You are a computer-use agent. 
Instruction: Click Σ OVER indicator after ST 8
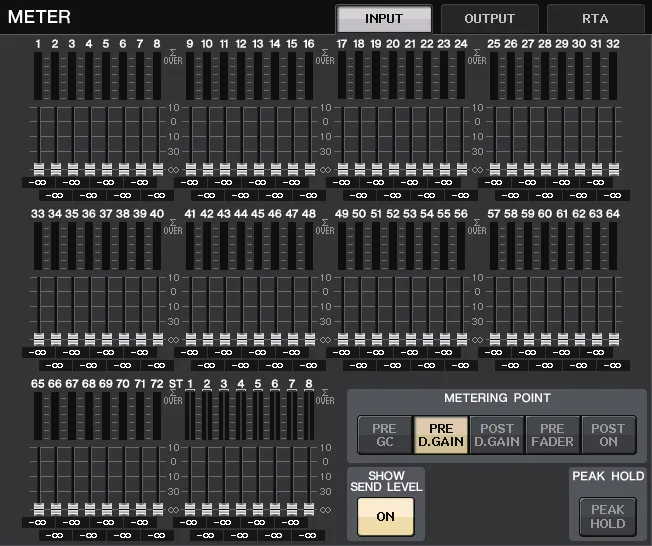[x=325, y=397]
